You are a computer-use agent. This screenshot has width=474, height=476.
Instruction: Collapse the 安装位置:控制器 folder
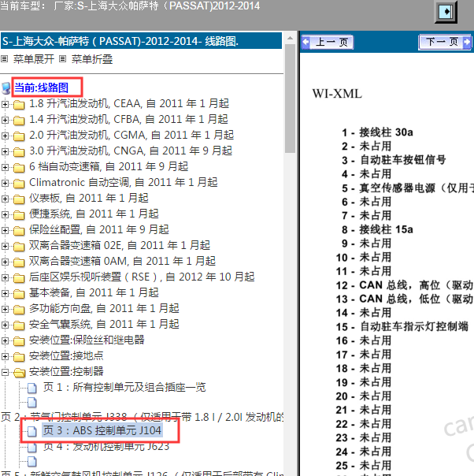click(5, 372)
